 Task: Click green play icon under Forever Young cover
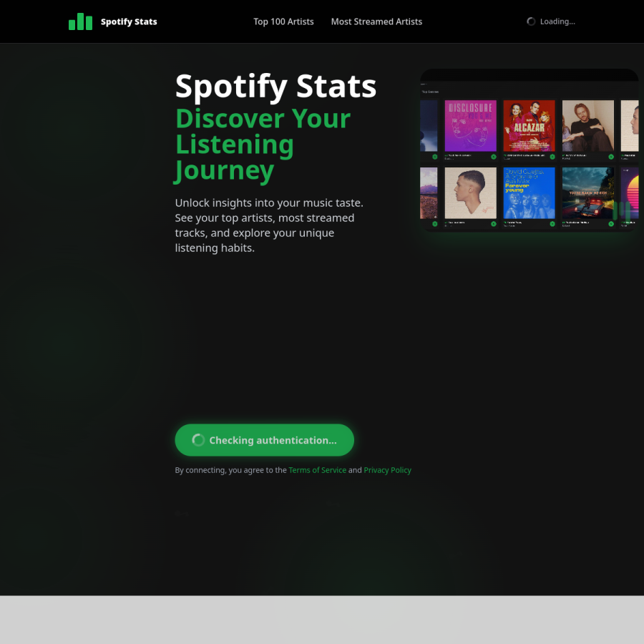pos(552,224)
